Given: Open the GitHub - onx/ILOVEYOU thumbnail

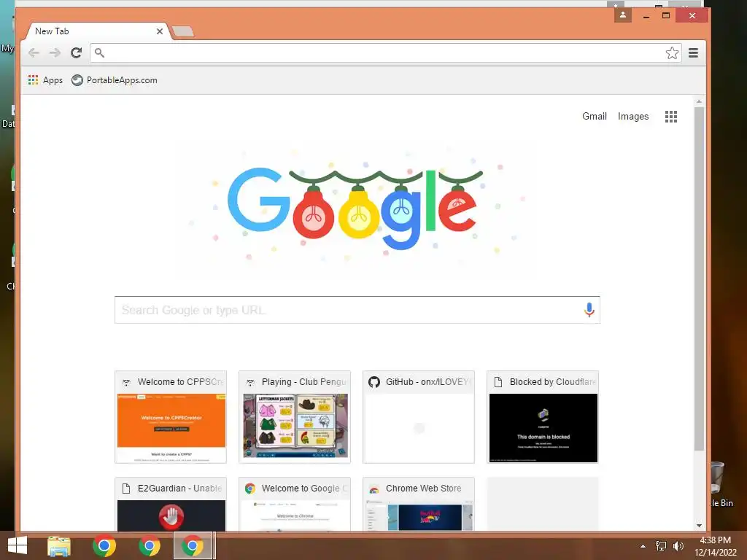Looking at the screenshot, I should coord(419,416).
